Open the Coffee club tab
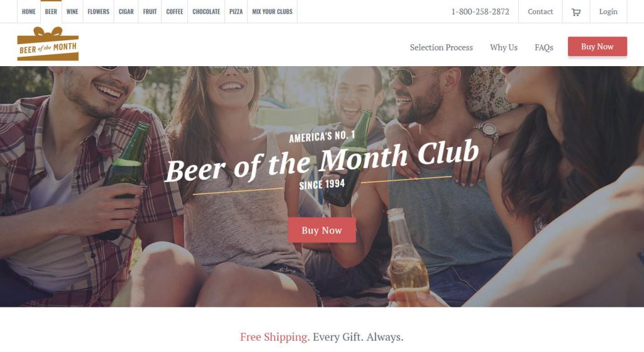This screenshot has height=352, width=644. click(175, 11)
